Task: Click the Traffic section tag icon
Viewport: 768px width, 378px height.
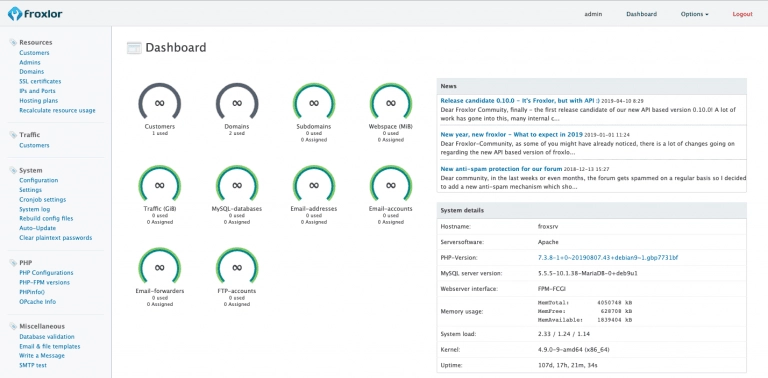Action: [x=13, y=135]
